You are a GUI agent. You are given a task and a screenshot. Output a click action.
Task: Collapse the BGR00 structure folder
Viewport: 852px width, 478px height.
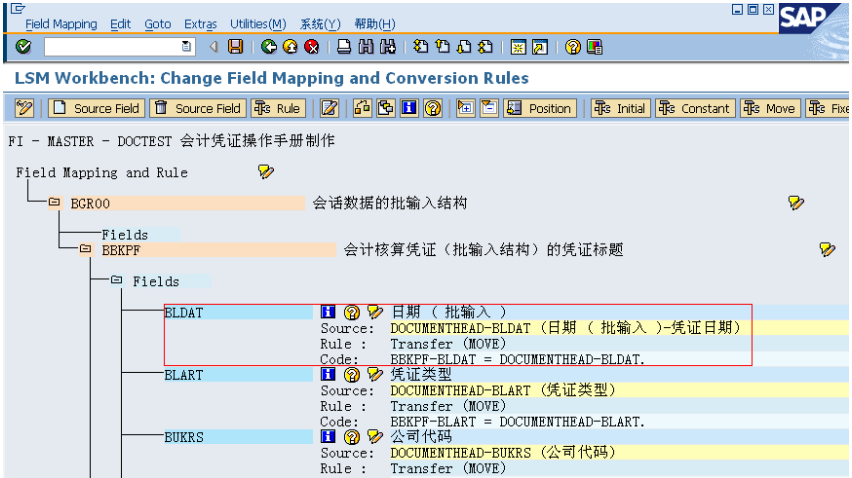pyautogui.click(x=54, y=203)
